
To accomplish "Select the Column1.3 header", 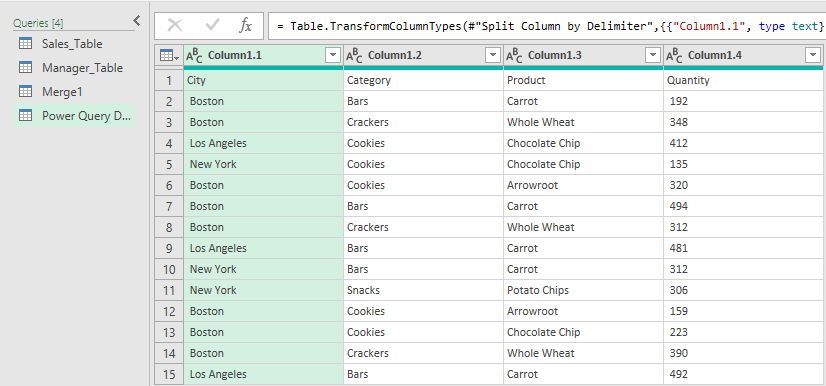I will (584, 55).
